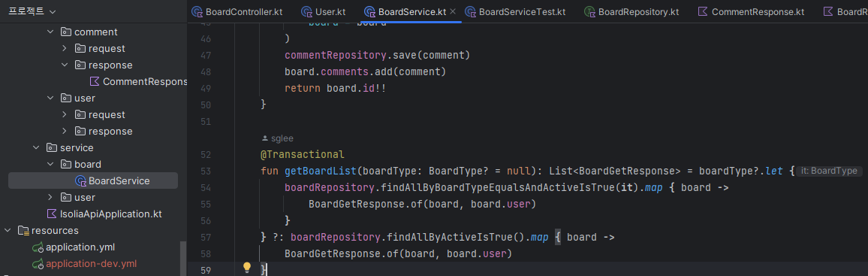Switch to the CommentResponse.kt tab
The height and width of the screenshot is (276, 868).
coord(750,11)
